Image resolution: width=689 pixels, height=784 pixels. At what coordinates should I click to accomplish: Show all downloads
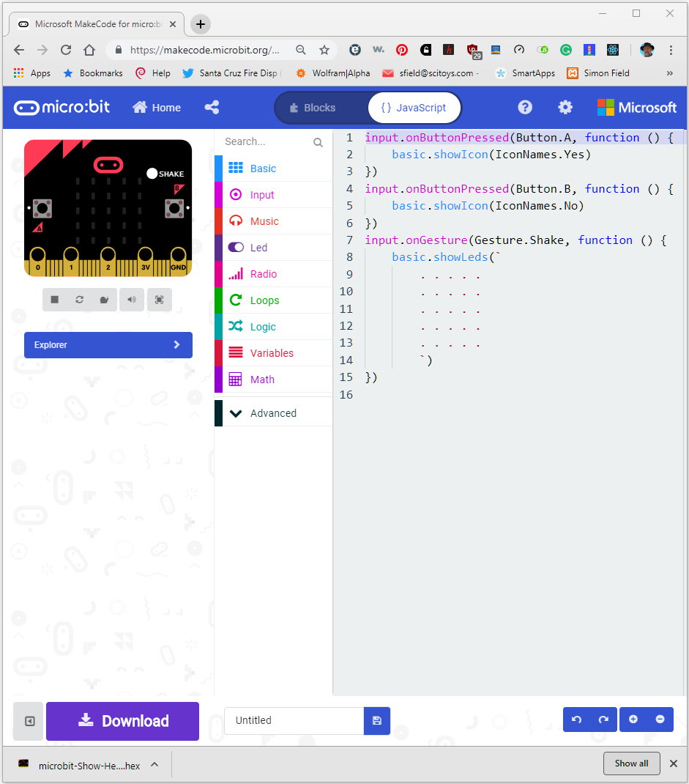pos(631,763)
